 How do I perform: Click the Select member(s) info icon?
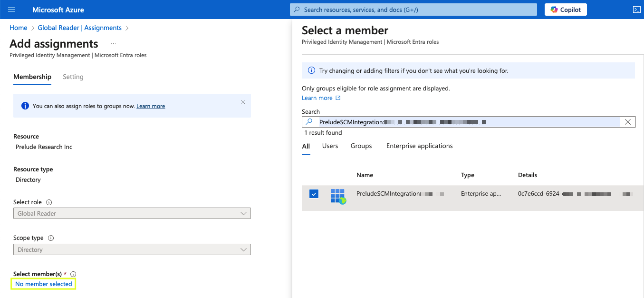click(x=72, y=274)
